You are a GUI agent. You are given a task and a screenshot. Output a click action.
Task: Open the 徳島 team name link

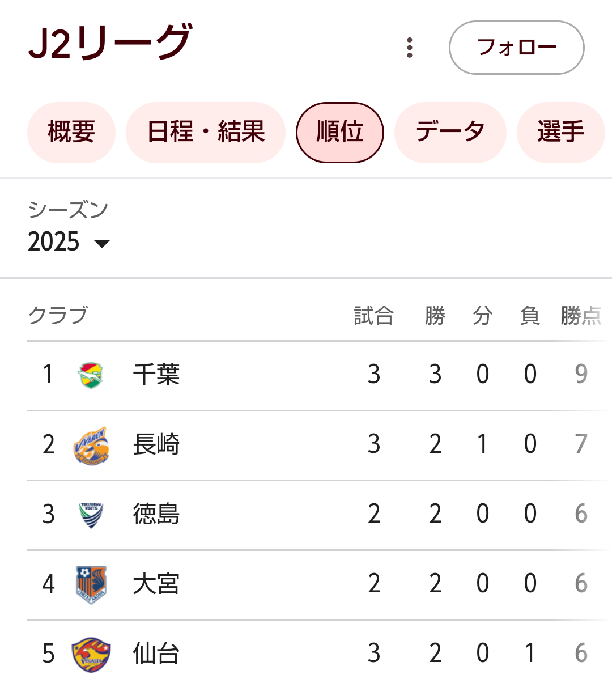point(156,514)
